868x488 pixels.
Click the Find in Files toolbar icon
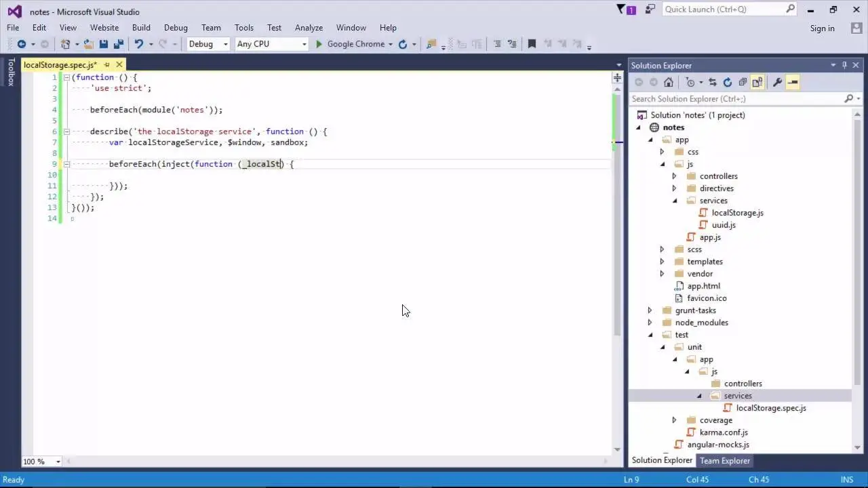431,44
